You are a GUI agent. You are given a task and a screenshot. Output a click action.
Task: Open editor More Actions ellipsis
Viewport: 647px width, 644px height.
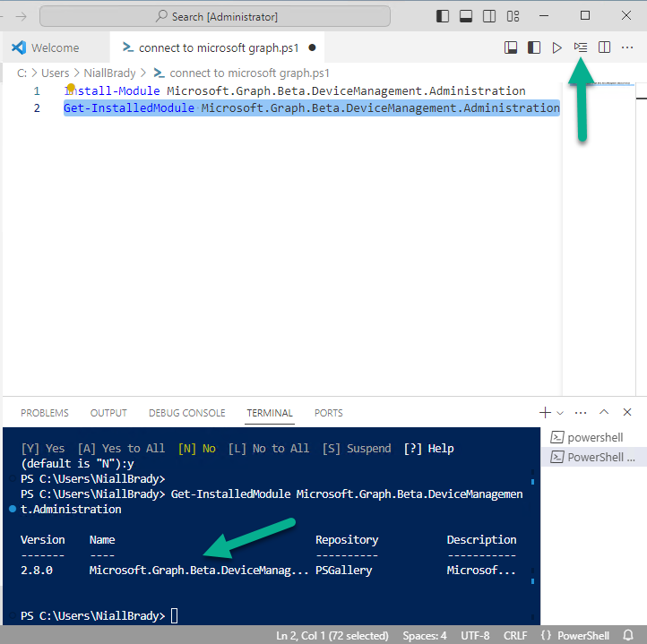point(627,47)
